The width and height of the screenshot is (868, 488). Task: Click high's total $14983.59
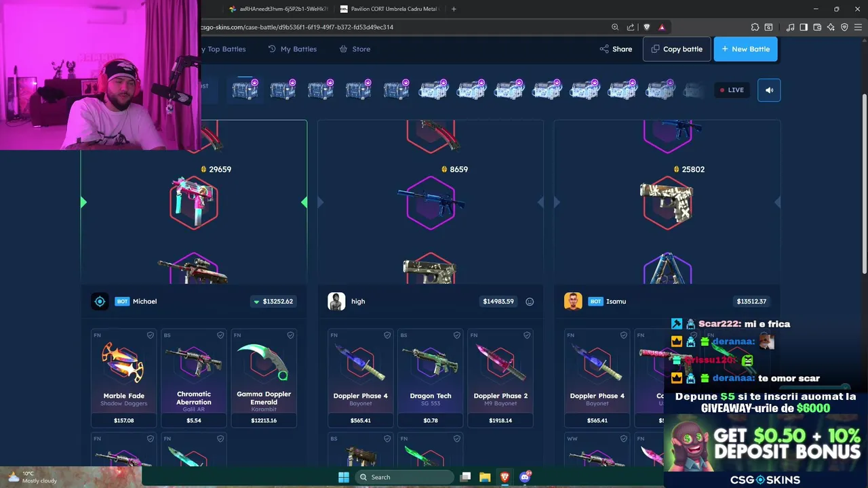pyautogui.click(x=498, y=302)
